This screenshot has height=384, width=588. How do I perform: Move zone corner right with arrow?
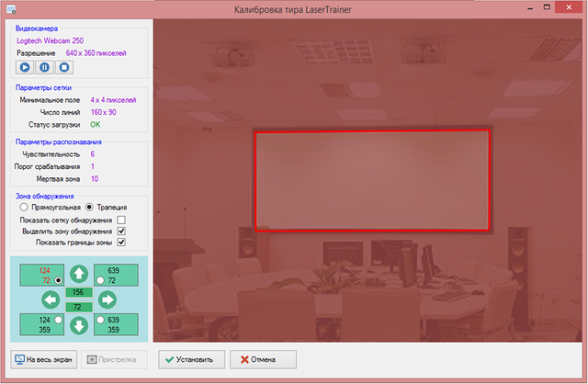coord(107,299)
